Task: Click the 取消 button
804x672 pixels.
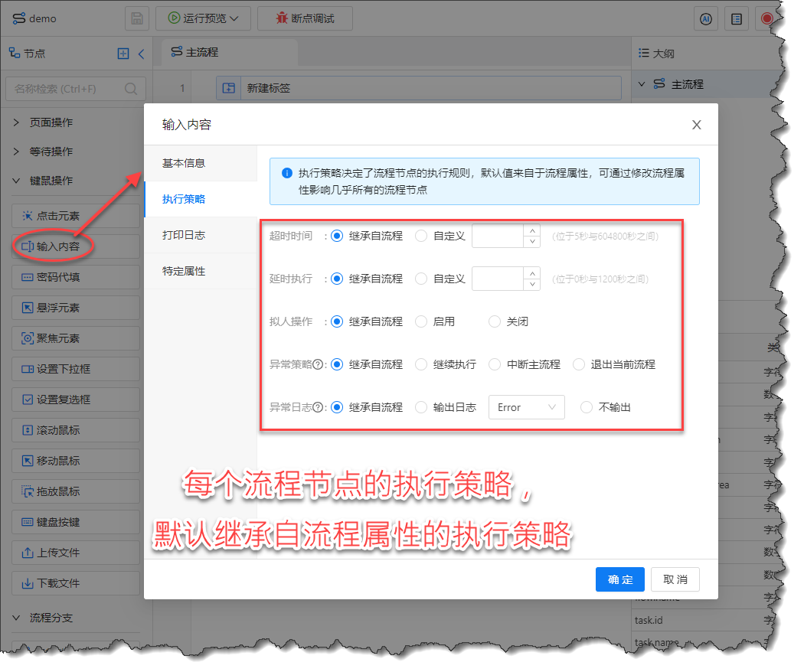Action: [x=675, y=579]
